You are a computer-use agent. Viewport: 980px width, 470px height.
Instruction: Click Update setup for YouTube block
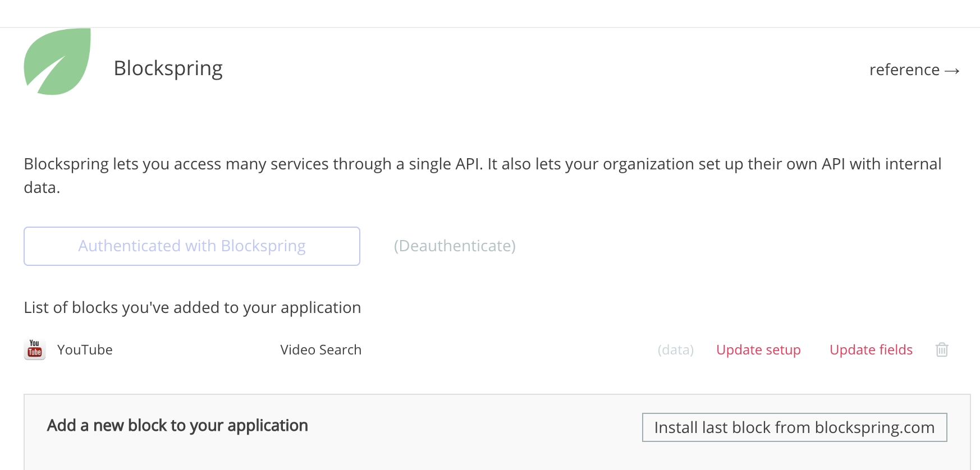pyautogui.click(x=758, y=350)
